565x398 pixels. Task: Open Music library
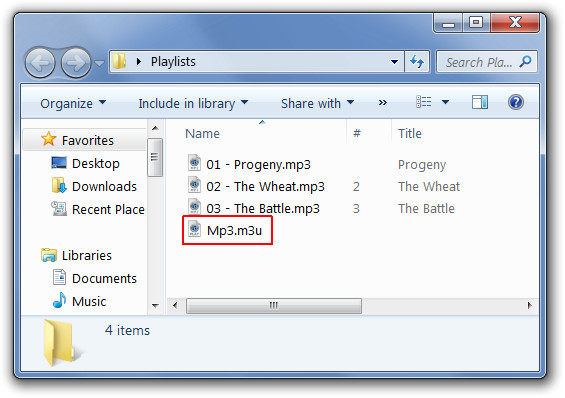89,302
